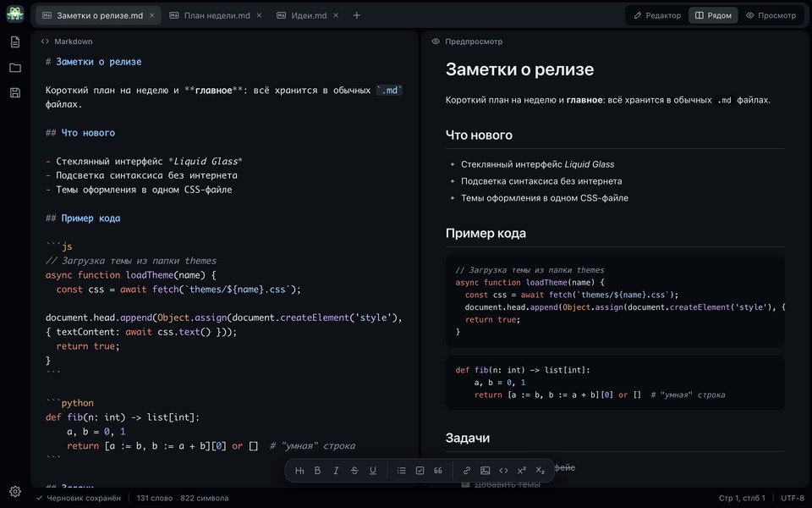Click the 131 слово word count
This screenshot has height=508, width=812.
tap(154, 498)
